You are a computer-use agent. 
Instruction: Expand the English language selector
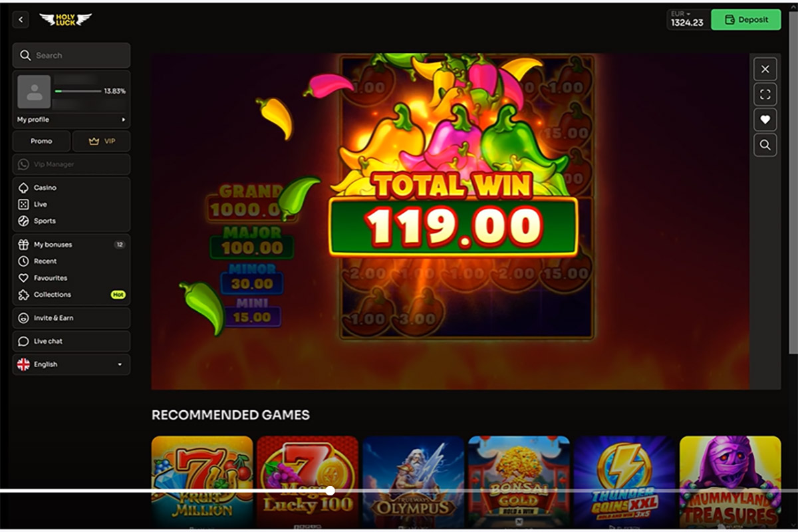pos(71,364)
